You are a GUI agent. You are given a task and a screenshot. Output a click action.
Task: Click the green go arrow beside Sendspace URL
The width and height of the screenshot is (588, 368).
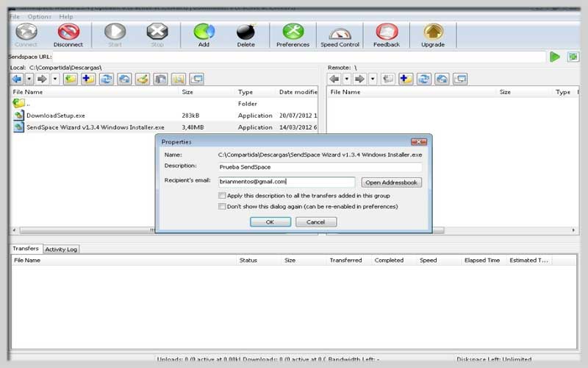[555, 57]
